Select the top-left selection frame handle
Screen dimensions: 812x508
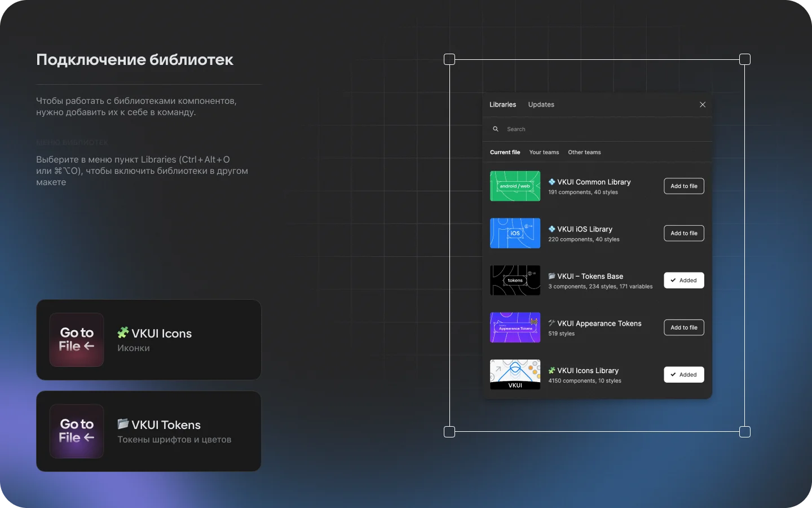449,59
